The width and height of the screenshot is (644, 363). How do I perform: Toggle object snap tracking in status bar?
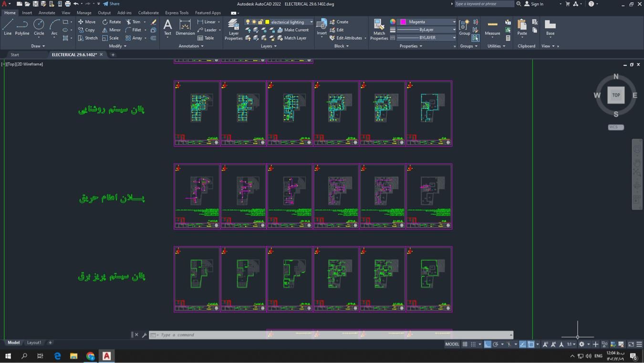point(523,344)
